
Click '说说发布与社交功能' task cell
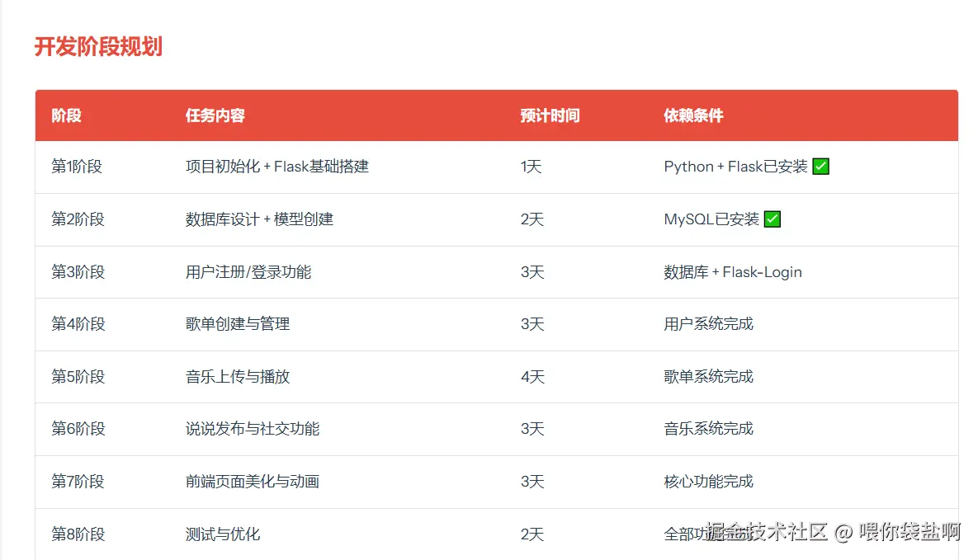[x=253, y=429]
